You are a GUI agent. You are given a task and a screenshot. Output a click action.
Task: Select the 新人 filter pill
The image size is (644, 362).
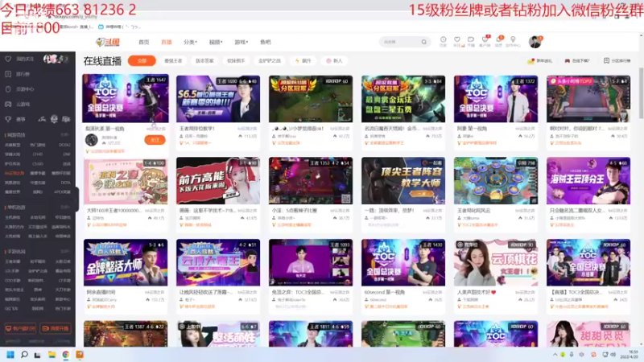334,61
